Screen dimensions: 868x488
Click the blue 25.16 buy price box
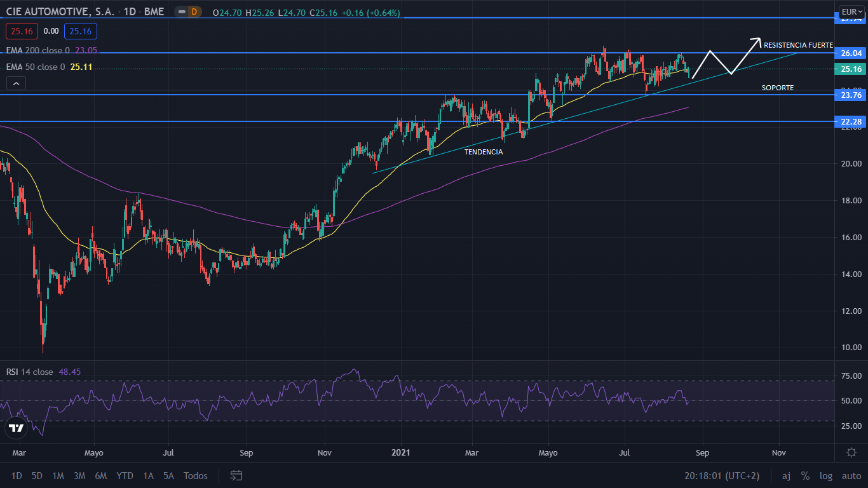click(x=81, y=30)
